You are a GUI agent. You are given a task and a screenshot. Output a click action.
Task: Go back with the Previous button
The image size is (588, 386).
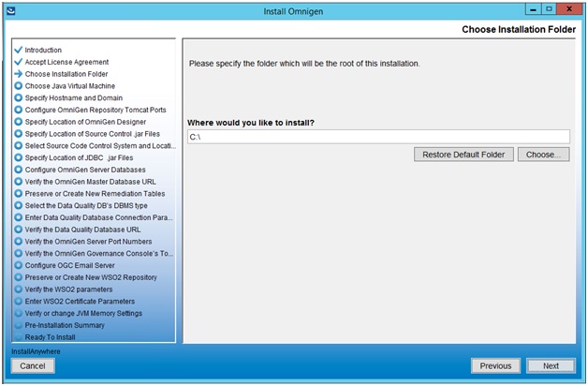point(495,365)
